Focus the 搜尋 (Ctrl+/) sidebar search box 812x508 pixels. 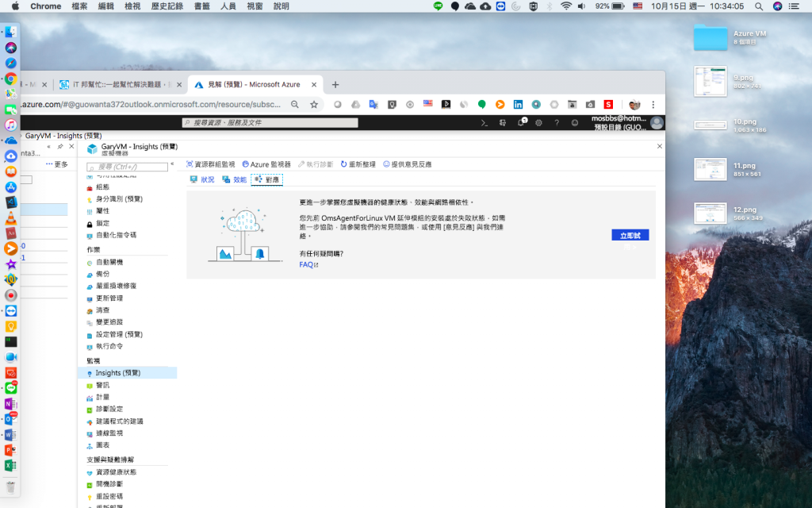click(x=128, y=167)
